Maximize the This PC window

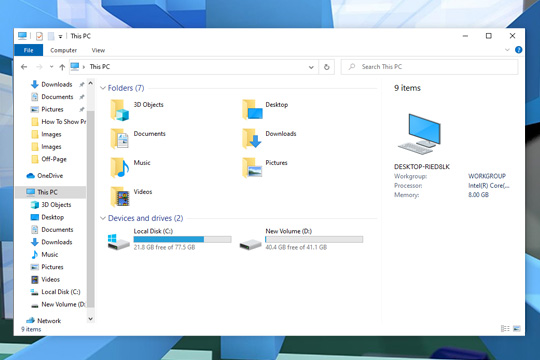(489, 36)
